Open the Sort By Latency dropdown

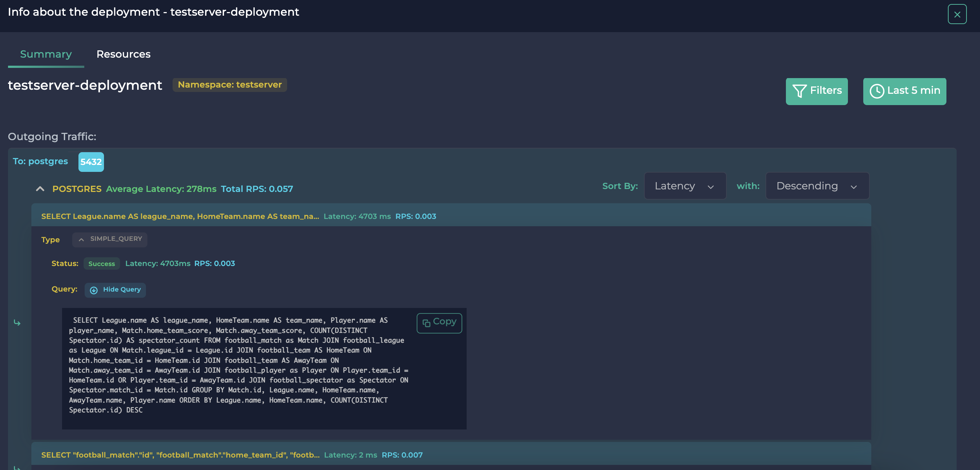[685, 186]
